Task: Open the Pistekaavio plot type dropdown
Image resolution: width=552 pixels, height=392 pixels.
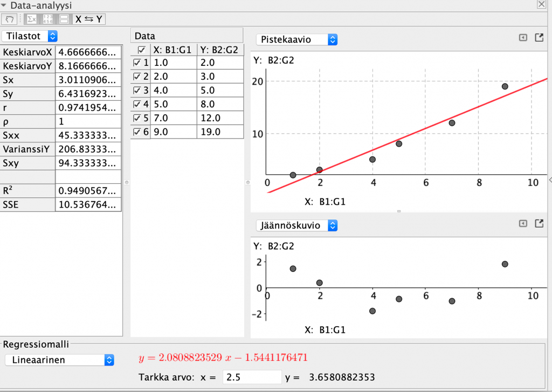Action: pyautogui.click(x=297, y=39)
